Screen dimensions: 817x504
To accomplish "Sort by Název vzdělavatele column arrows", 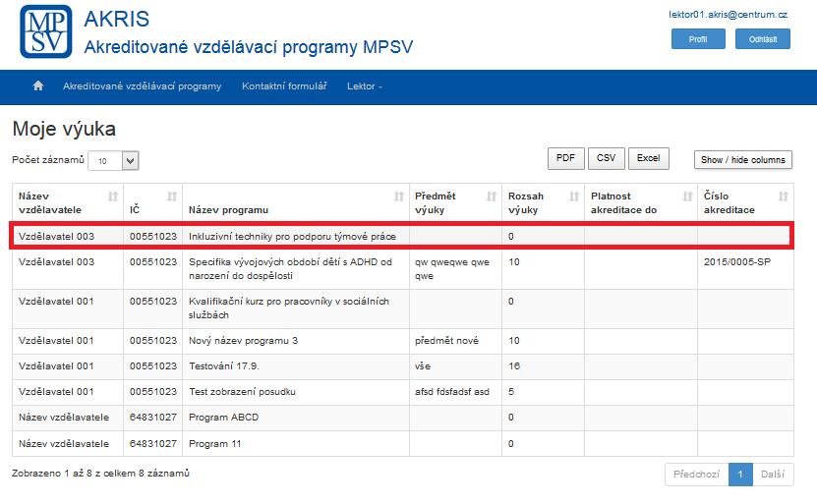I will click(112, 196).
